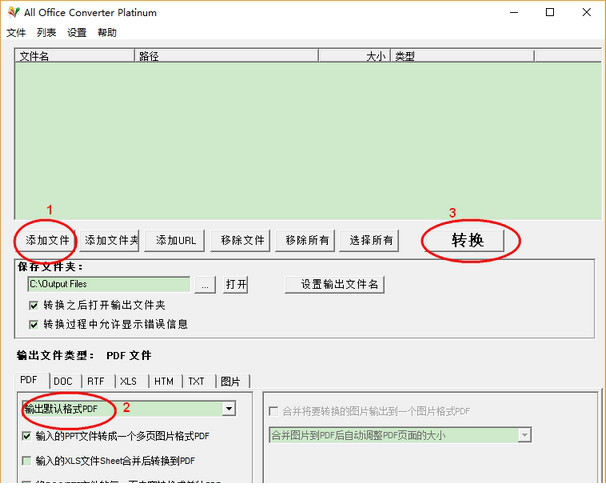Click the 移除文件 button
The image size is (606, 502).
tap(240, 240)
